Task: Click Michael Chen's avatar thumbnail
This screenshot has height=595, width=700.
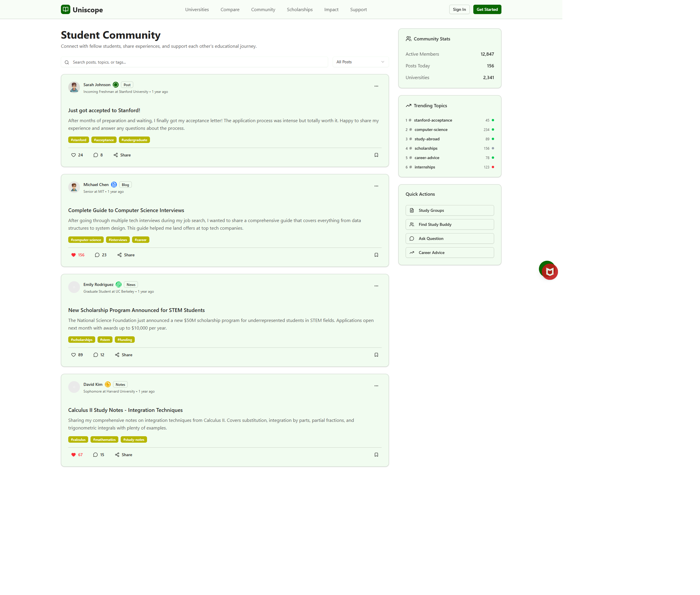Action: tap(74, 187)
